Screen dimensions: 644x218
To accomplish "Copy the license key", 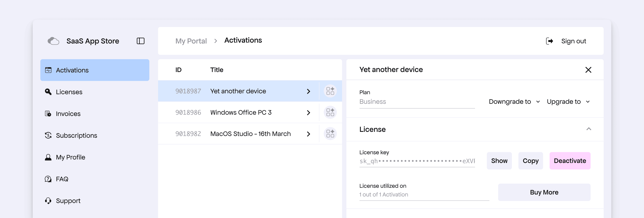I will point(530,161).
